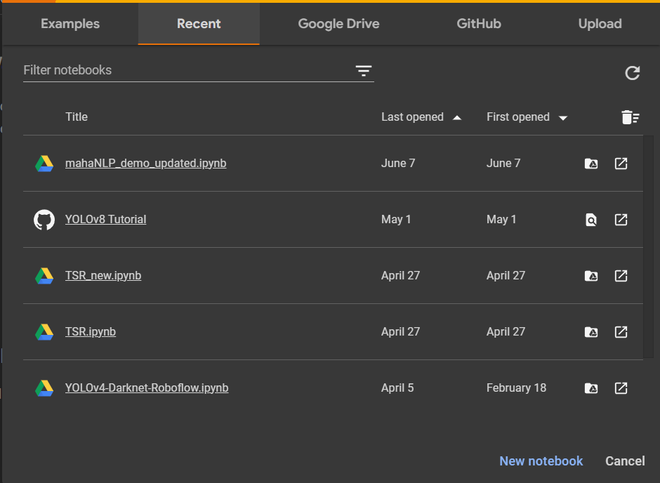Screen dimensions: 660x483
Task: Show TSR.ipynb Drive folder location icon
Action: 591,332
